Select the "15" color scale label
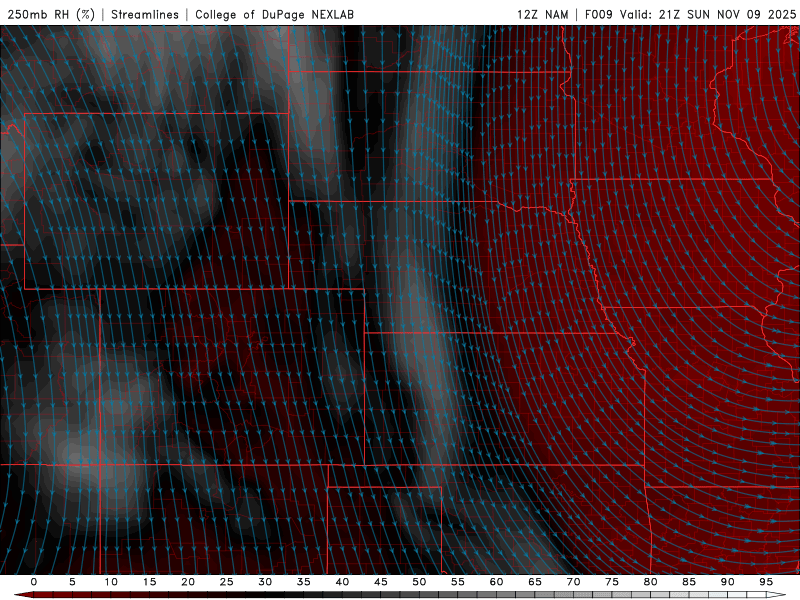The image size is (800, 600). [x=149, y=582]
